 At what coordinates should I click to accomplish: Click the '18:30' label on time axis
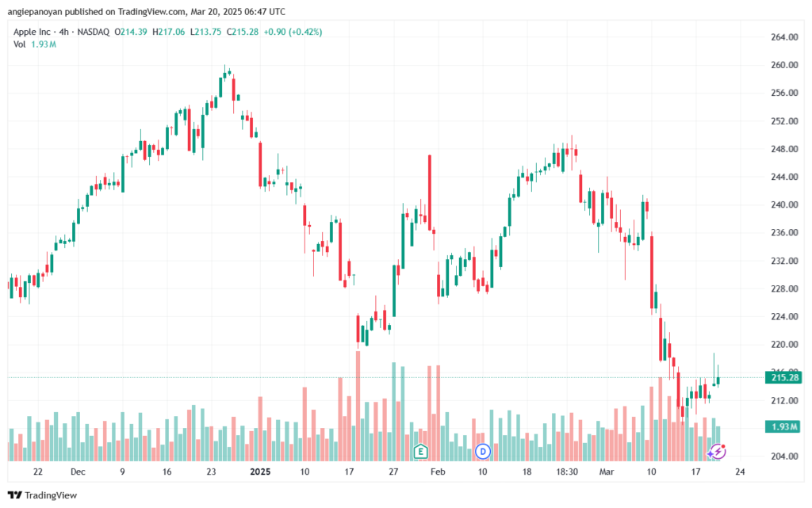567,472
